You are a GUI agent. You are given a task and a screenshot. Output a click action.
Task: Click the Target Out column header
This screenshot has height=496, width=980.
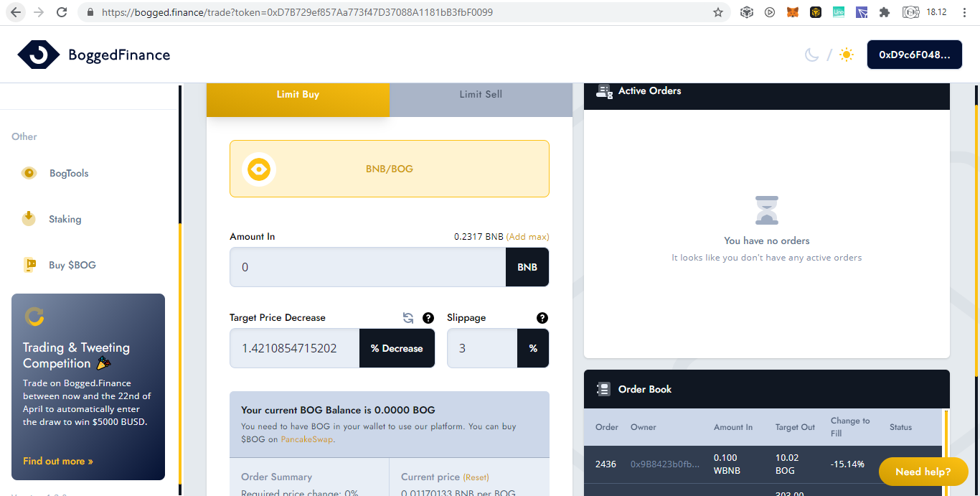pos(795,427)
